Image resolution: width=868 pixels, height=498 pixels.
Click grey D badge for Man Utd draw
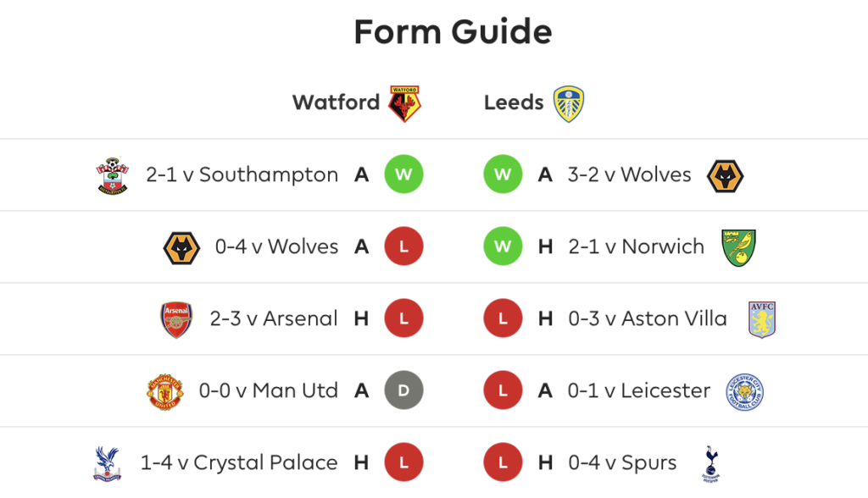click(403, 390)
